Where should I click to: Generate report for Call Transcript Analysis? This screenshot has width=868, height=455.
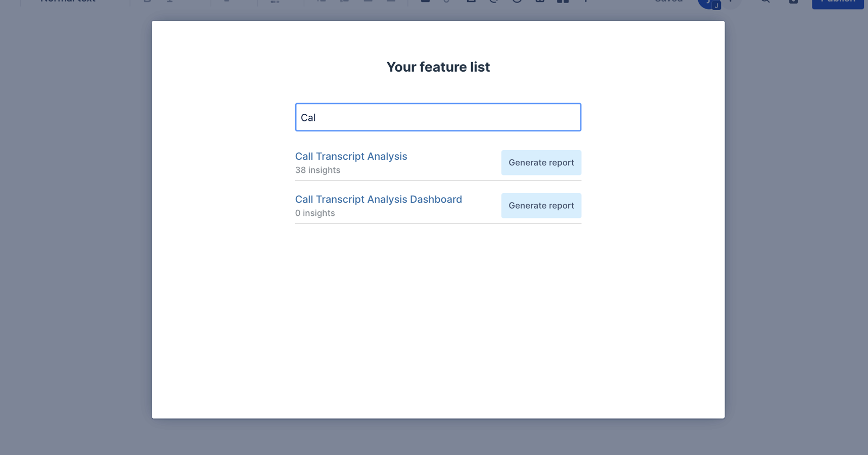[541, 163]
